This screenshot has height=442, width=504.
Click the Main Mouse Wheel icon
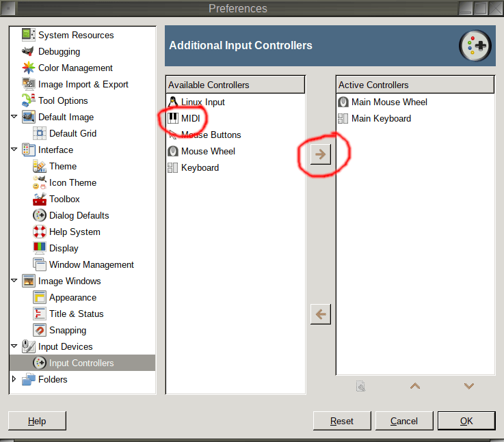(x=343, y=102)
